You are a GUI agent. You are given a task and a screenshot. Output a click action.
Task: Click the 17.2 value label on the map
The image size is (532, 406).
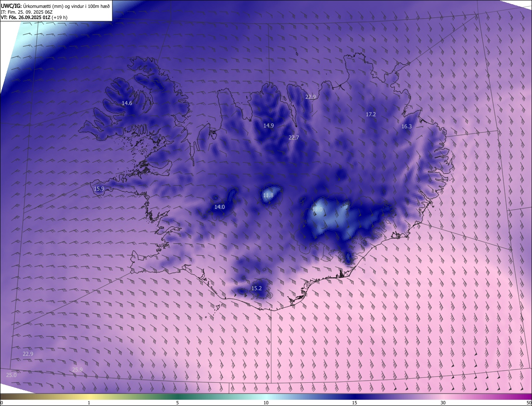point(371,114)
